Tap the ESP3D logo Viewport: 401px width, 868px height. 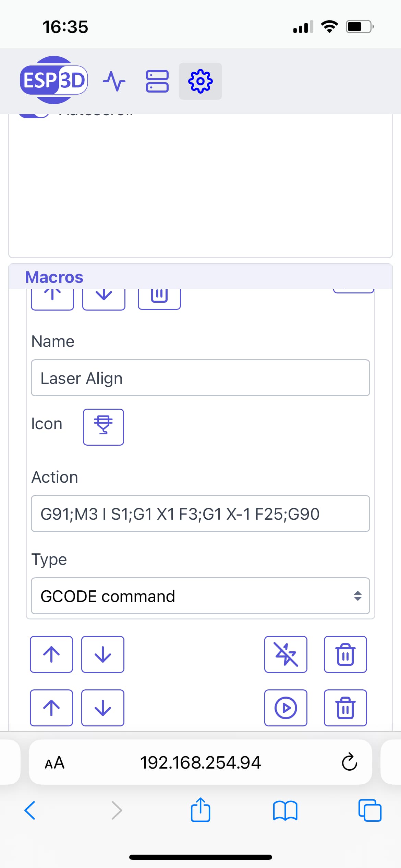[54, 80]
